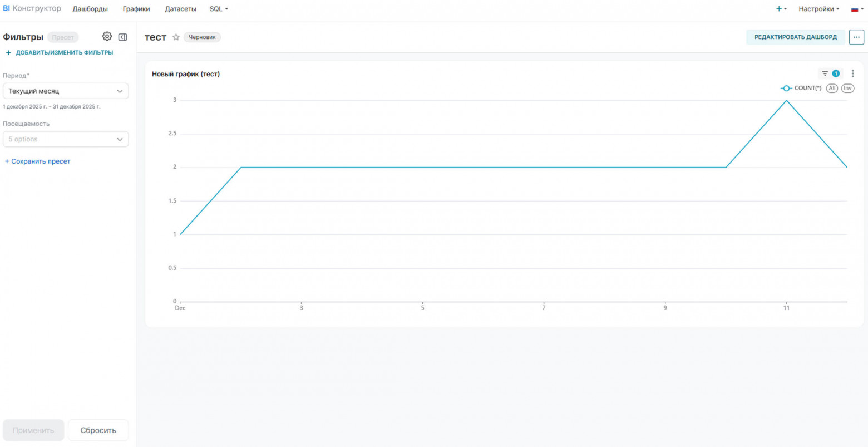Expand the Посещаемость filter dropdown
The image size is (868, 447).
pyautogui.click(x=66, y=139)
